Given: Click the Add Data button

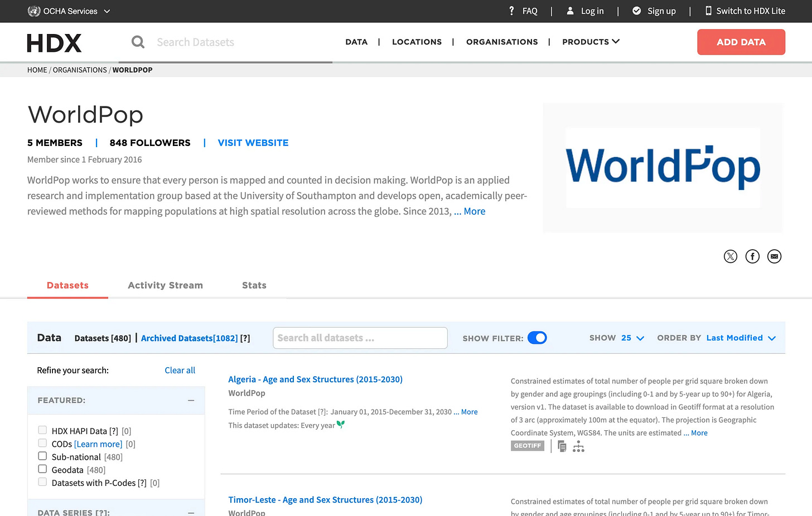Looking at the screenshot, I should pos(741,42).
